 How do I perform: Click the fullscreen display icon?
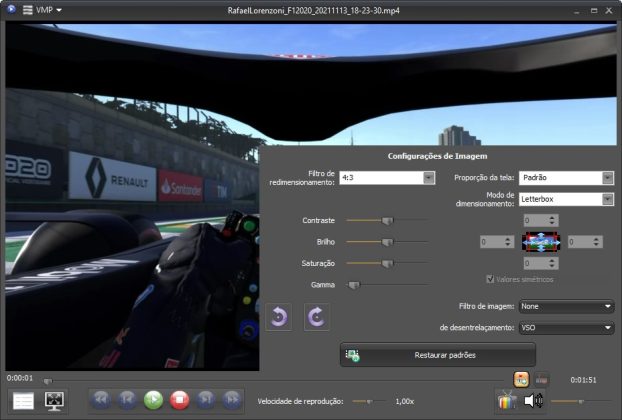click(x=55, y=400)
